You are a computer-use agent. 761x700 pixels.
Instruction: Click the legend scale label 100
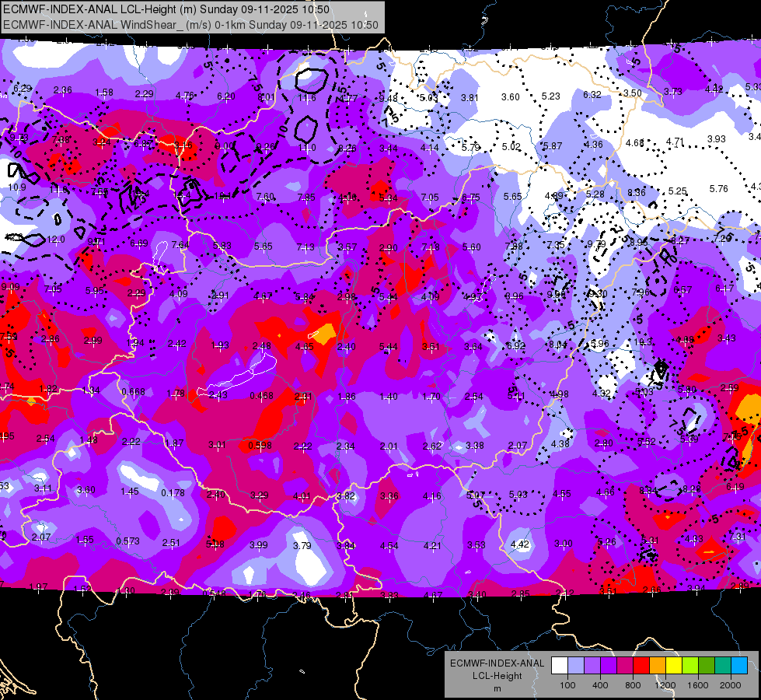[x=567, y=685]
